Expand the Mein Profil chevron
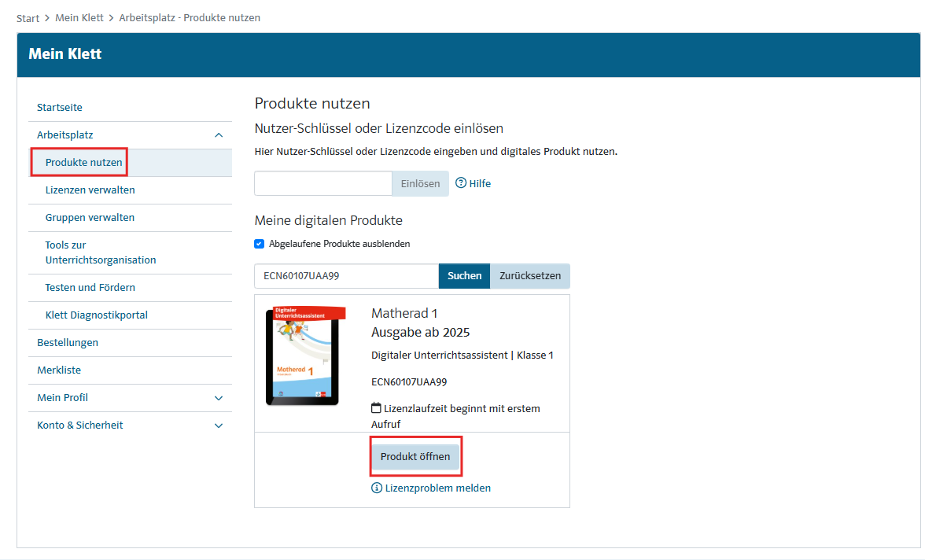Viewport: 925px width, 560px height. click(219, 398)
